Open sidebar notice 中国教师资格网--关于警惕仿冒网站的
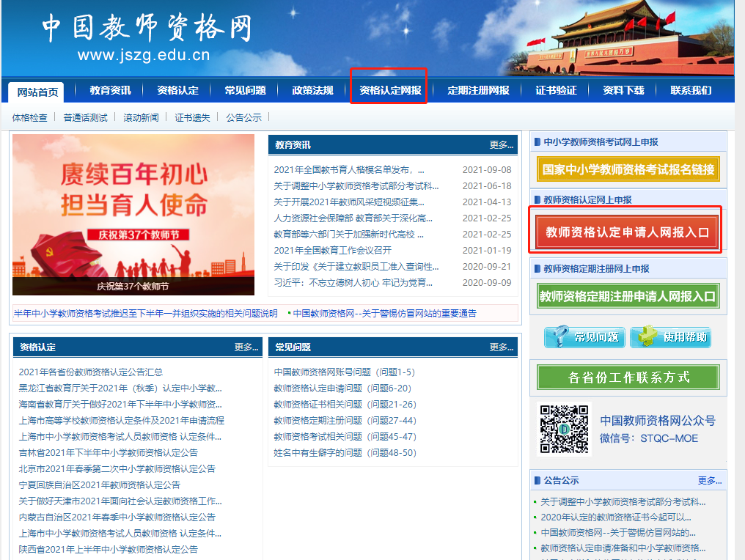 [x=618, y=532]
